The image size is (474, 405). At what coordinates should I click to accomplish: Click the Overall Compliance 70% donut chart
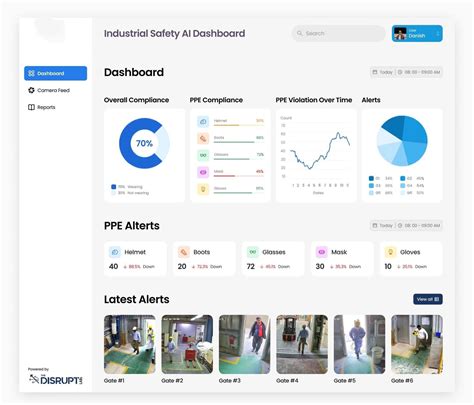(x=144, y=143)
